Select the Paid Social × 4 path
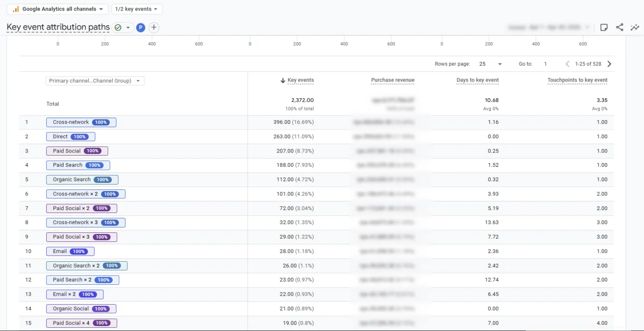Viewport: 644px width, 331px height. (x=81, y=323)
